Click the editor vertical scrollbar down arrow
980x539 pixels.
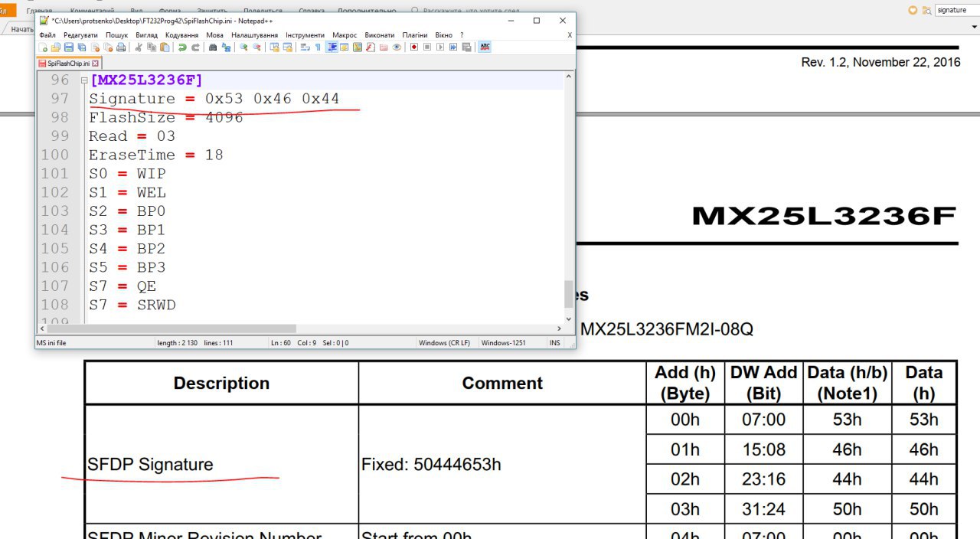(568, 318)
